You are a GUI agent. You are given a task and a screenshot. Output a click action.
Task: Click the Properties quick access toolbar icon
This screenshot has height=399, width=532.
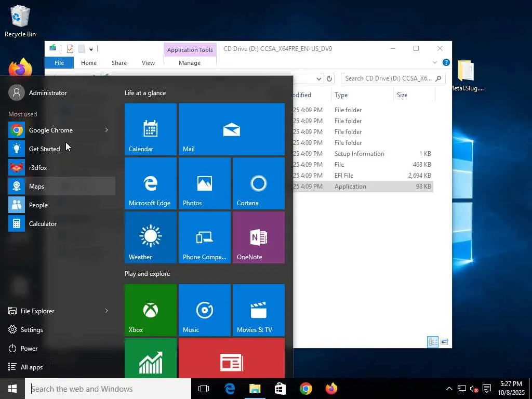tap(70, 49)
